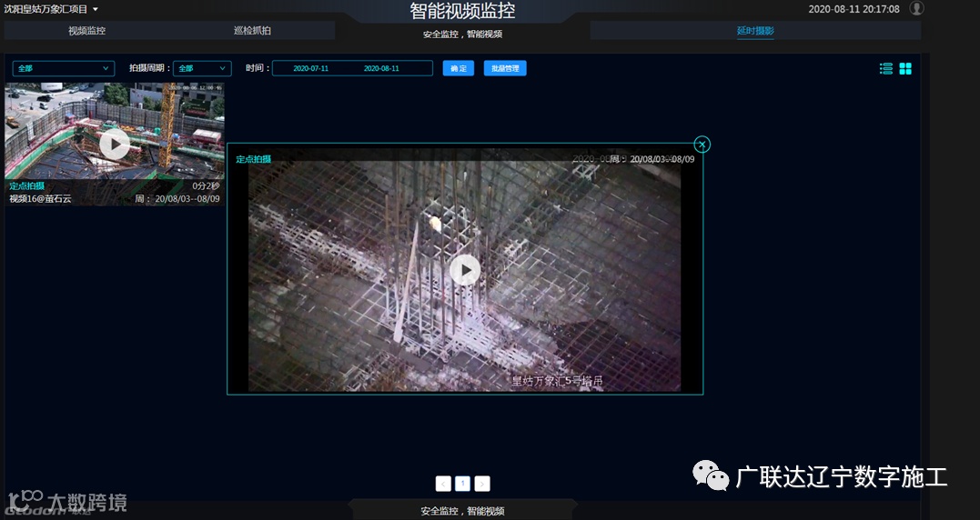Expand the first 全部 filter dropdown
The height and width of the screenshot is (520, 980).
[x=63, y=68]
